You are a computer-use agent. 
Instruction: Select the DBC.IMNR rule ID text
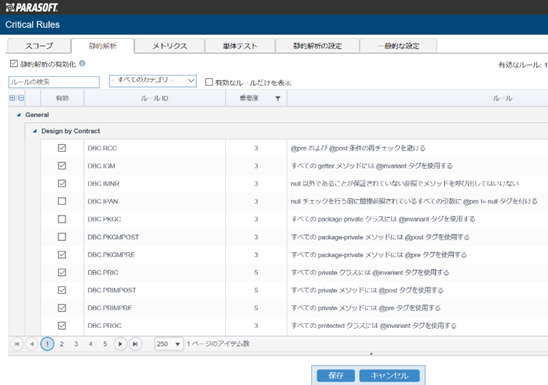coord(103,184)
